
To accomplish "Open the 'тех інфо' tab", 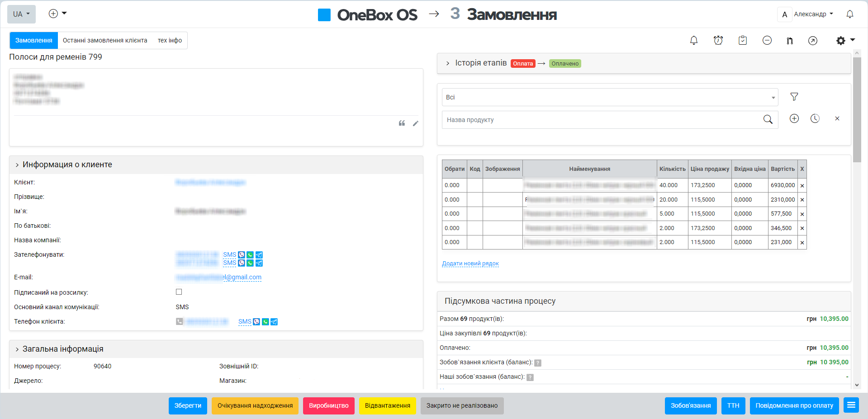I will 170,40.
